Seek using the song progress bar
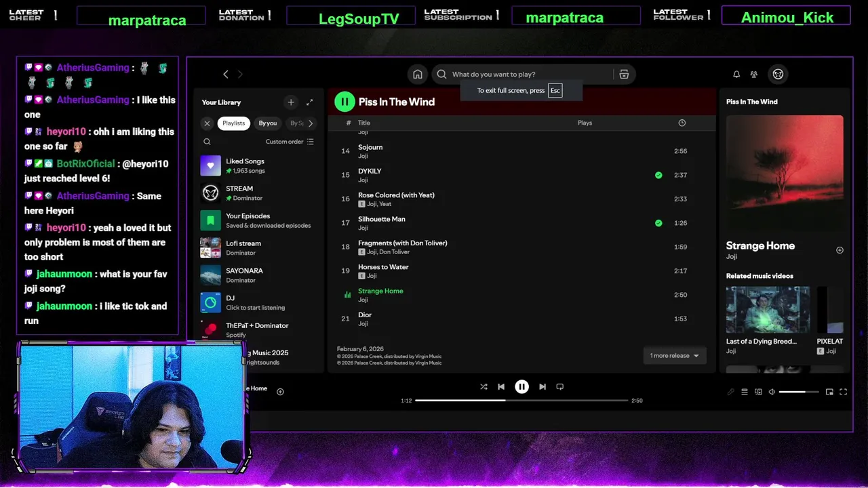This screenshot has width=868, height=488. [521, 401]
